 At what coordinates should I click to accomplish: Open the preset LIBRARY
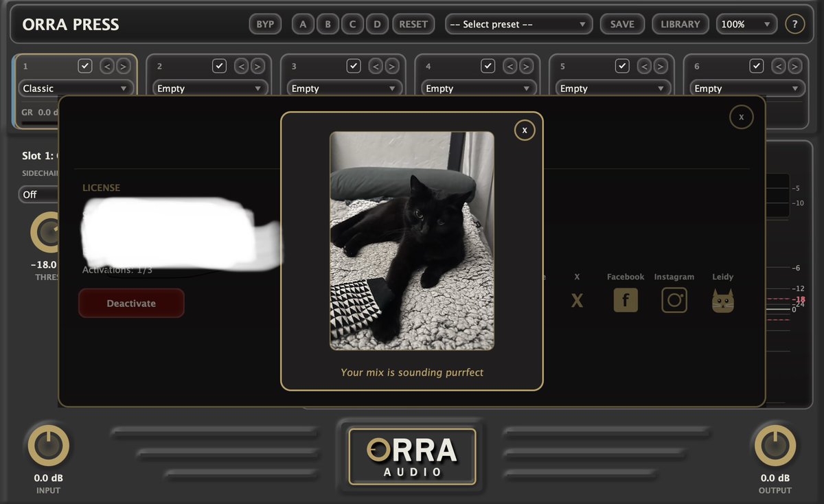click(x=680, y=24)
